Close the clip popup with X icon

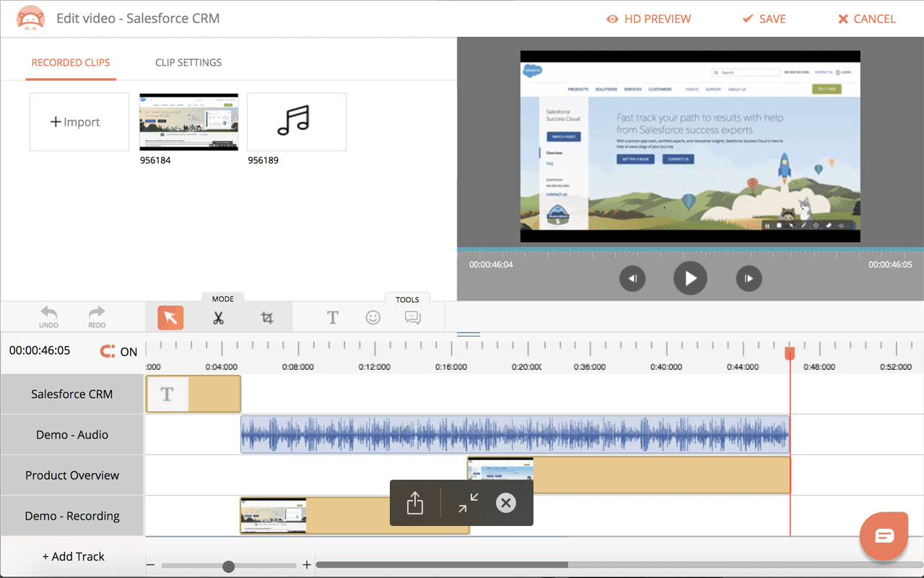coord(506,503)
